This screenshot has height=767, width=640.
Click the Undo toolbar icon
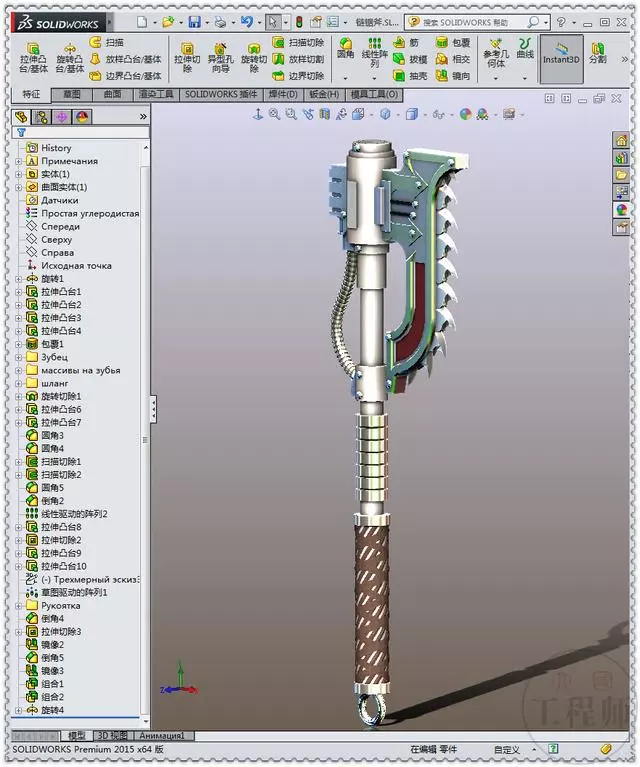pos(246,22)
